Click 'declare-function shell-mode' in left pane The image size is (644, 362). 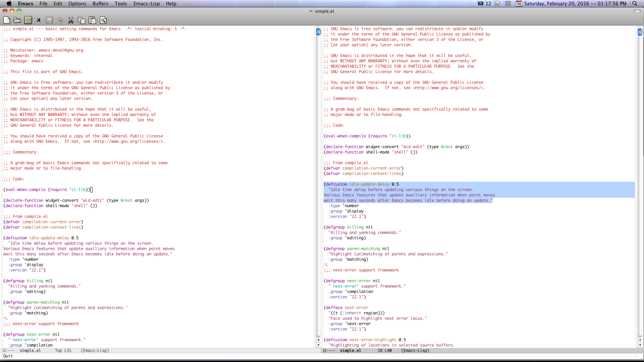click(x=50, y=206)
